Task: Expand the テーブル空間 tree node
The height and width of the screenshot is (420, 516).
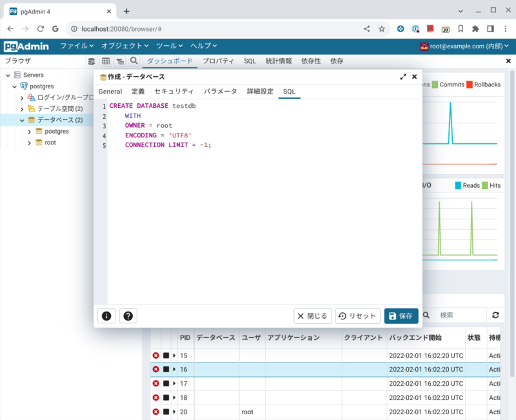Action: [21, 109]
